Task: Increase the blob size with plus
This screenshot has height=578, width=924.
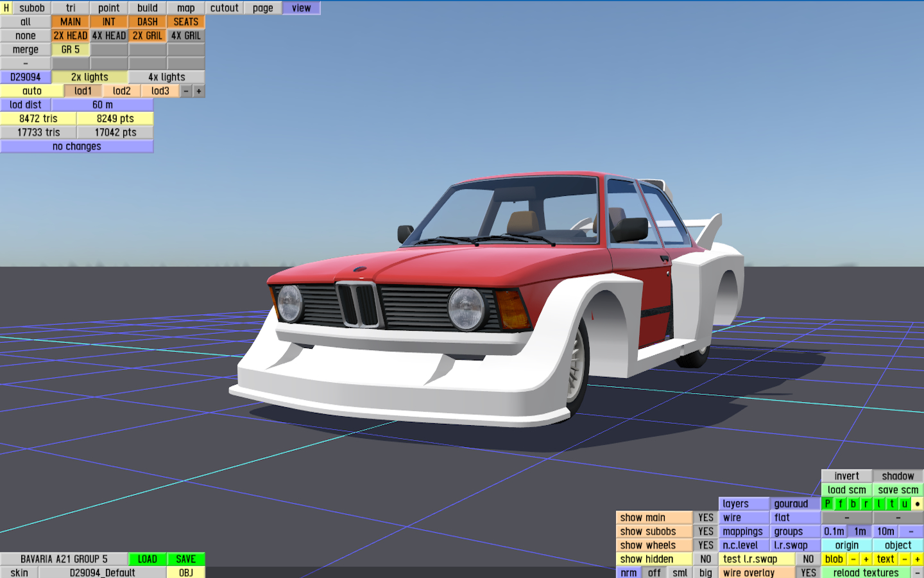Action: [x=866, y=559]
